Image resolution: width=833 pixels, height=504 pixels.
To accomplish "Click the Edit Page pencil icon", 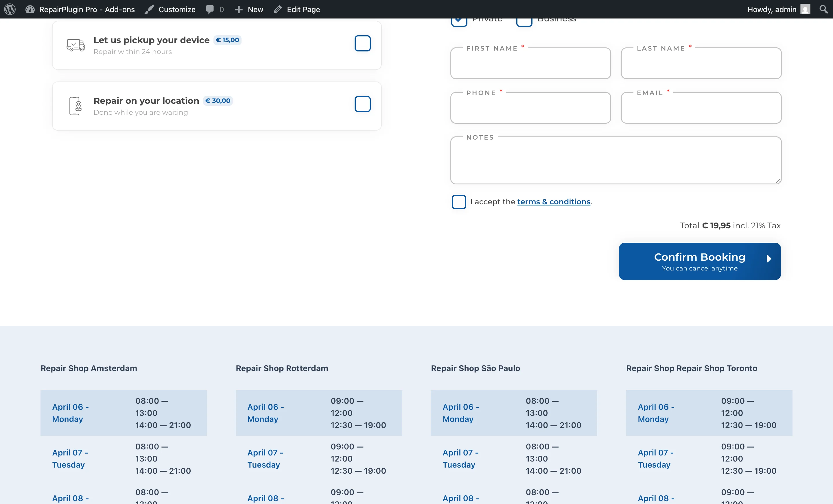I will (x=278, y=9).
